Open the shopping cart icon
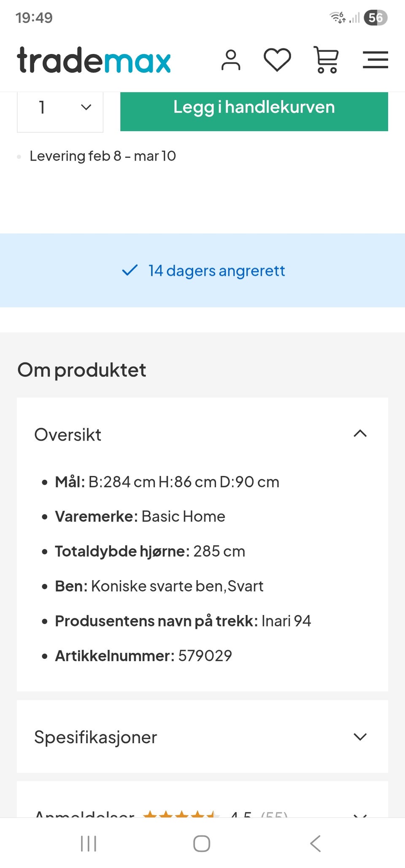This screenshot has height=868, width=405. click(326, 60)
